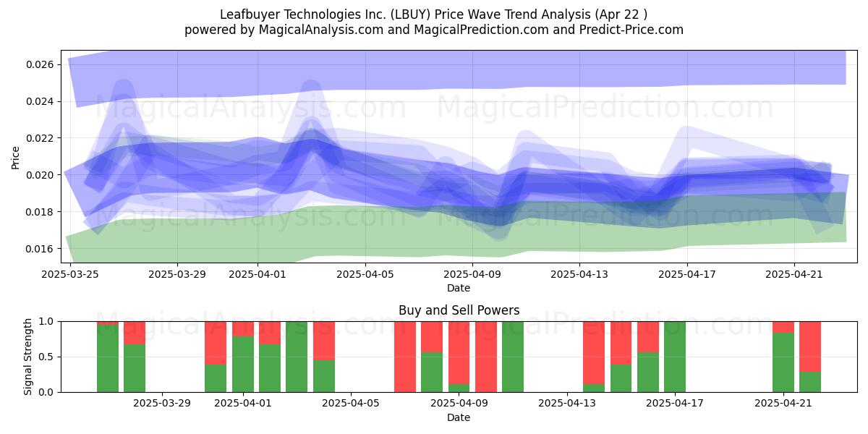This screenshot has height=434, width=868.
Task: Click the 2025-03-25 date tick on the price chart
Action: (70, 274)
